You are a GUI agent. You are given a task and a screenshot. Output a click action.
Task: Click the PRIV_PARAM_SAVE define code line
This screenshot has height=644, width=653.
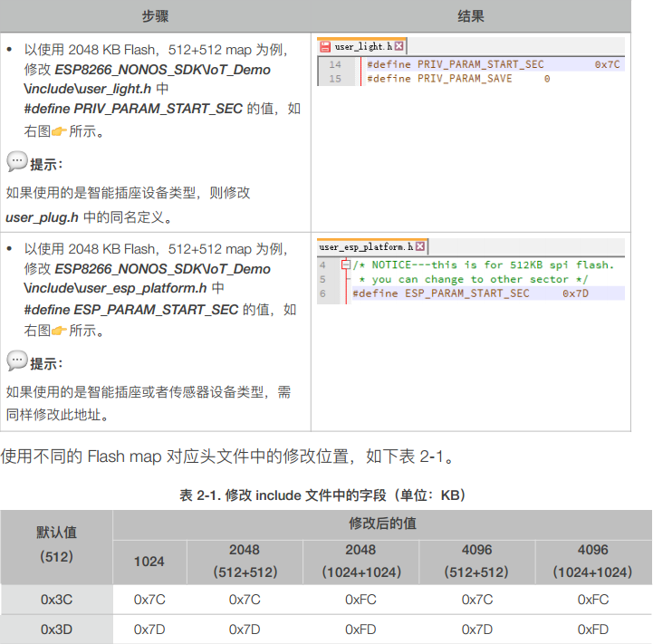coord(458,79)
